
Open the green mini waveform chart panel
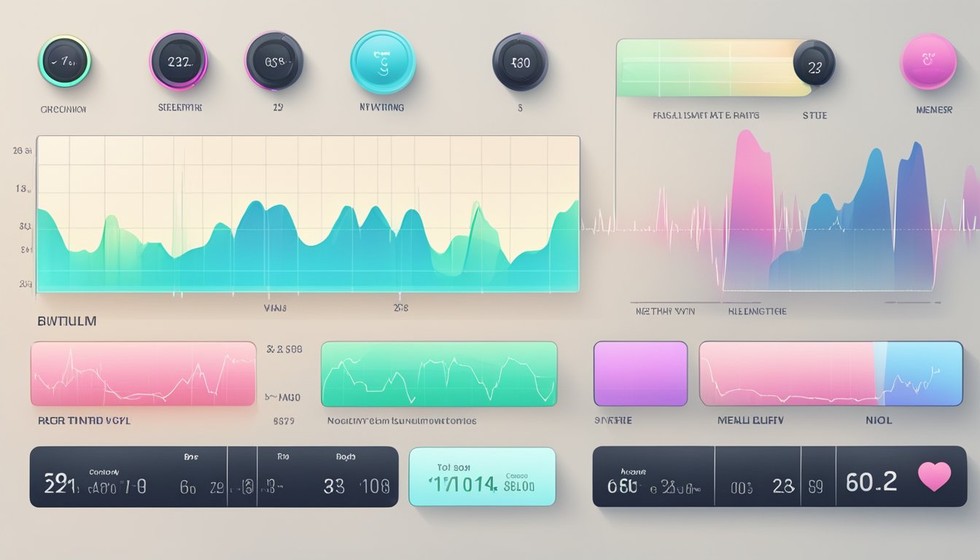tap(438, 373)
